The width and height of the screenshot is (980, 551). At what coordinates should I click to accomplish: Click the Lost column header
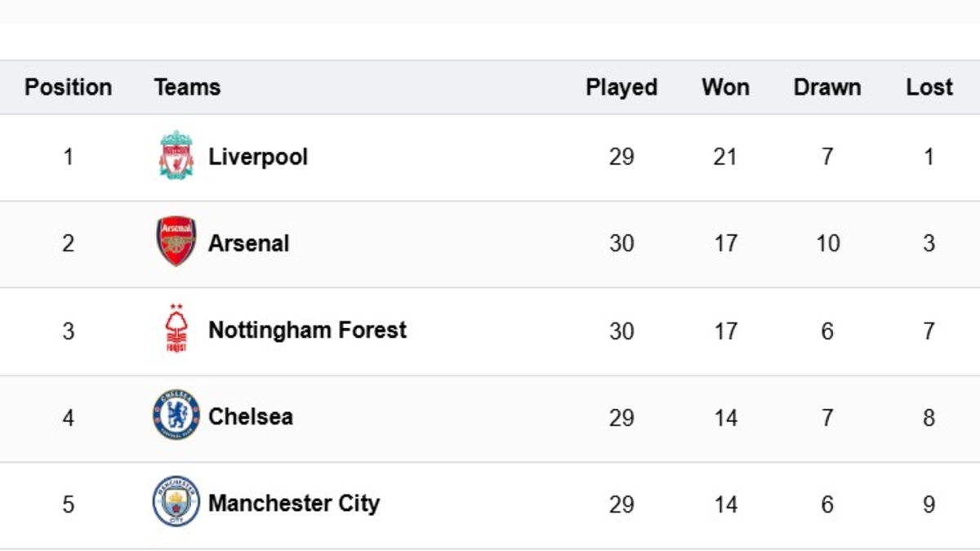[x=929, y=87]
